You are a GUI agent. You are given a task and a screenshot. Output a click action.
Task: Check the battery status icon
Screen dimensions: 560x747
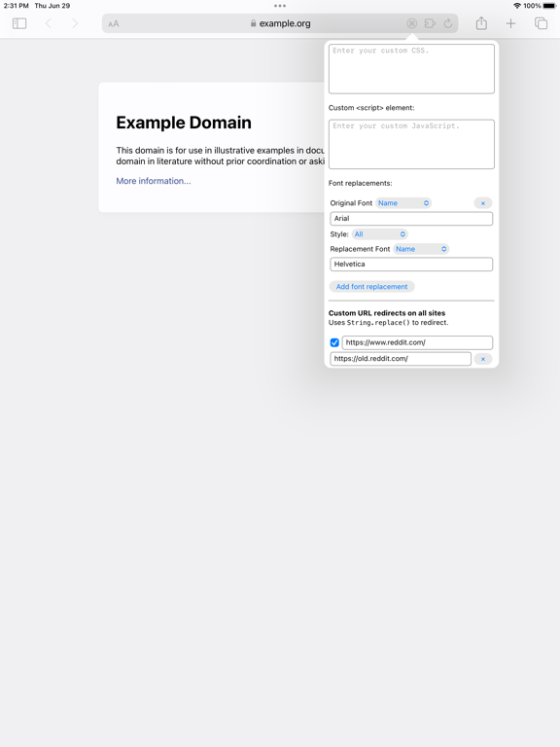[549, 6]
